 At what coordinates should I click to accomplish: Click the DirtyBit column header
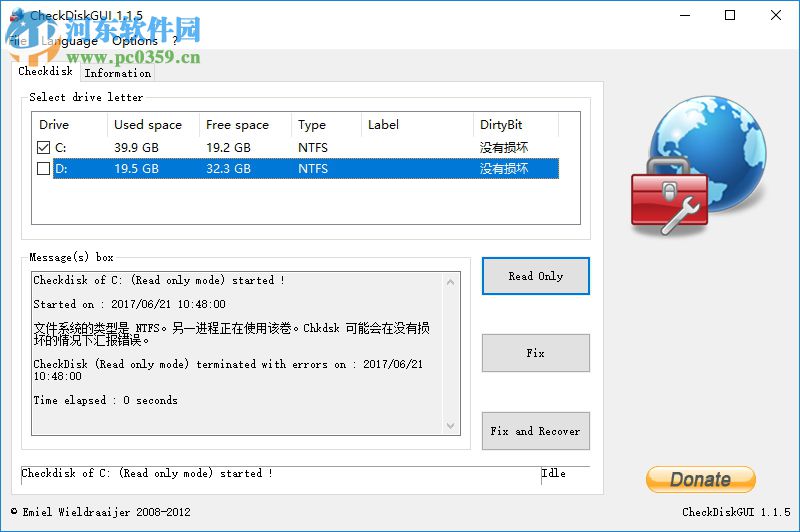516,124
